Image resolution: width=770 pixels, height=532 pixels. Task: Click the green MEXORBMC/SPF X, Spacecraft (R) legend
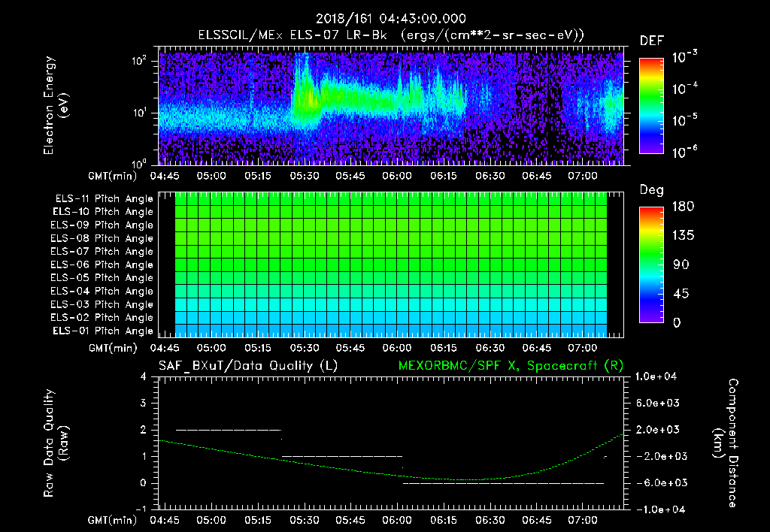click(x=511, y=366)
